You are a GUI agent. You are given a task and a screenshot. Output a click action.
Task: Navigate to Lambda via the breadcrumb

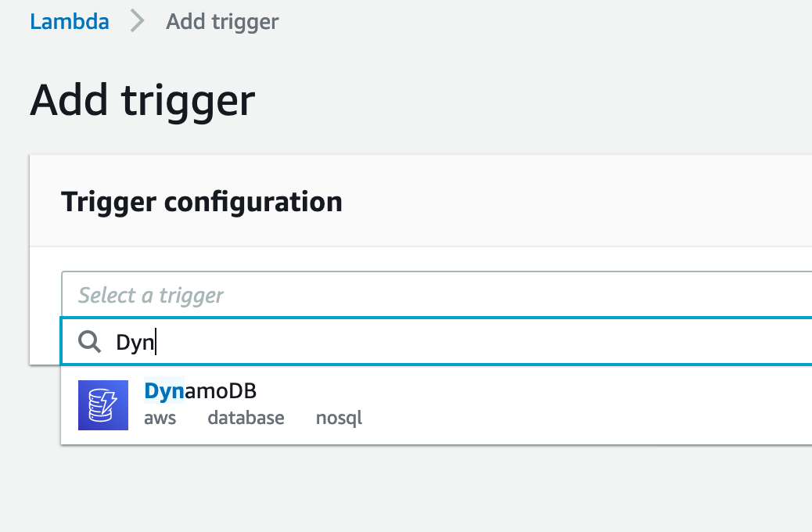coord(69,21)
